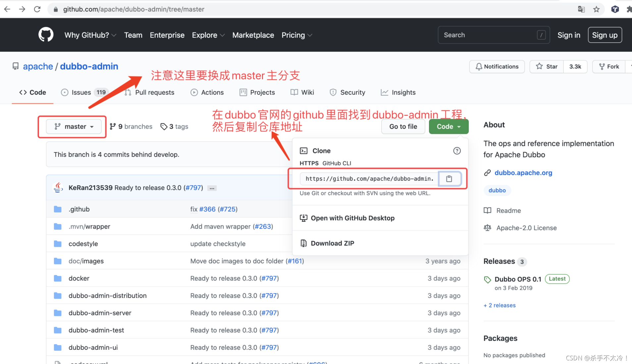Switch to the Wiki tab

(x=302, y=92)
